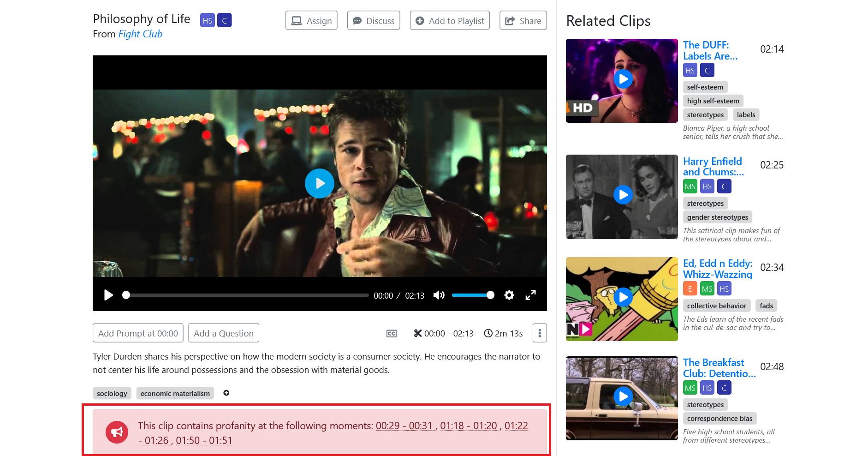Image resolution: width=868 pixels, height=456 pixels.
Task: Click Add to Playlist
Action: tap(450, 20)
